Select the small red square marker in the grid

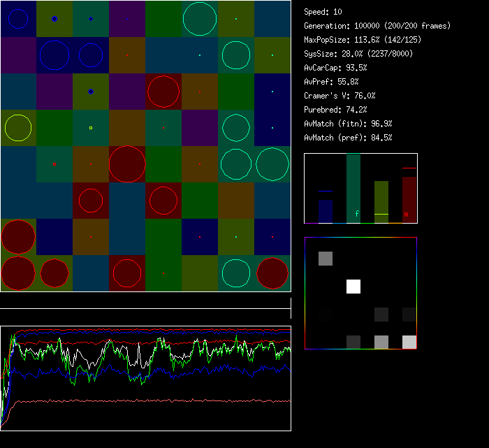pyautogui.click(x=54, y=164)
